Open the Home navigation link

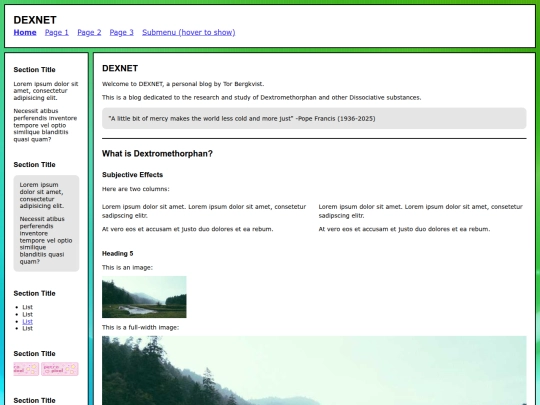tap(25, 32)
